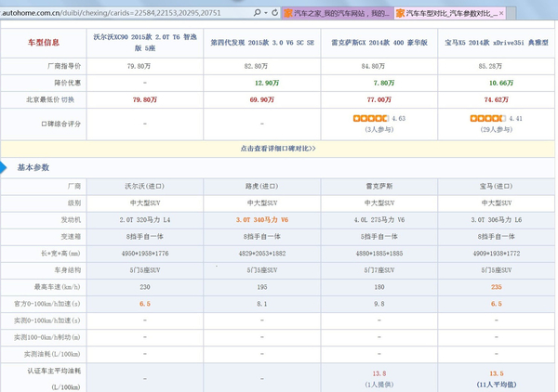Click the BMW X5 star rating icons
The image size is (558, 392).
pos(488,119)
